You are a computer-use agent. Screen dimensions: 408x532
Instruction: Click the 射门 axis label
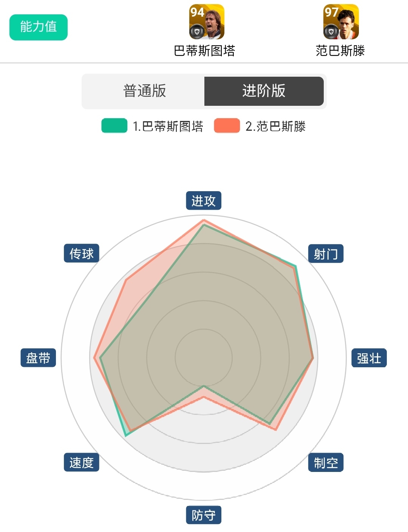tap(326, 254)
